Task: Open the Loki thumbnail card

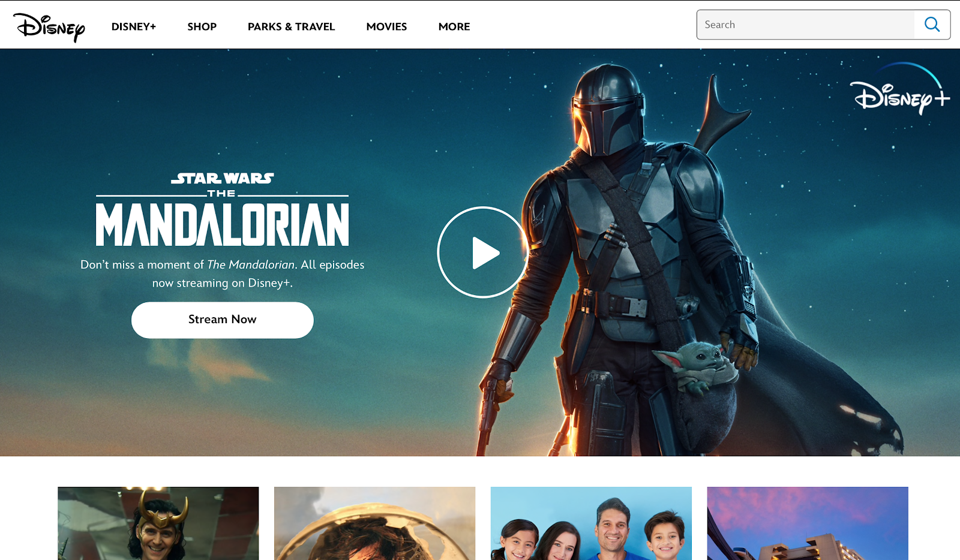Action: 158,523
